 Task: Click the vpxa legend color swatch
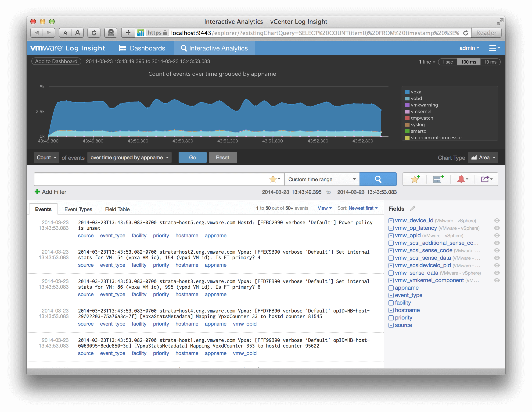click(407, 92)
